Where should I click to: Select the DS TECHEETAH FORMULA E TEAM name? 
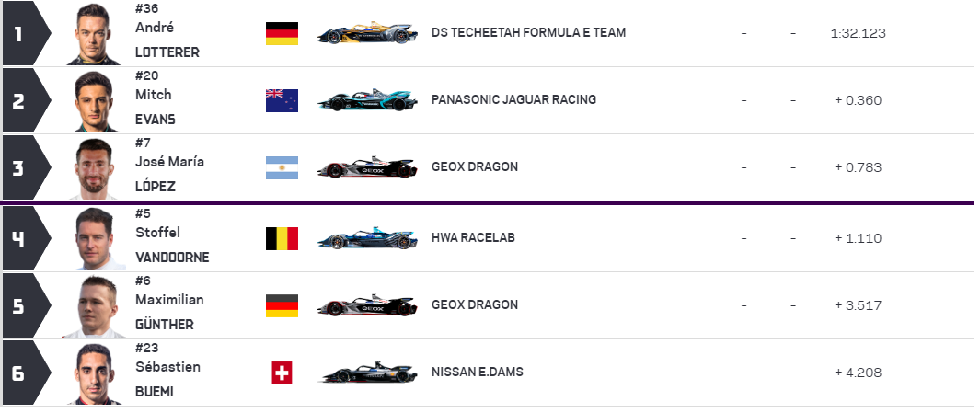[528, 32]
